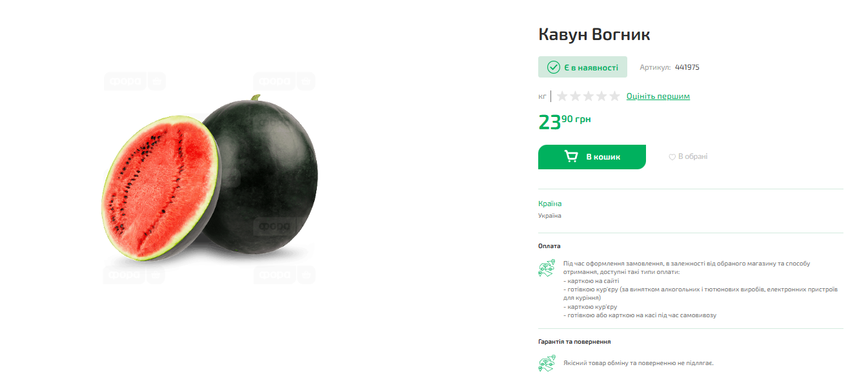Click the Оплата section heading

tap(549, 246)
